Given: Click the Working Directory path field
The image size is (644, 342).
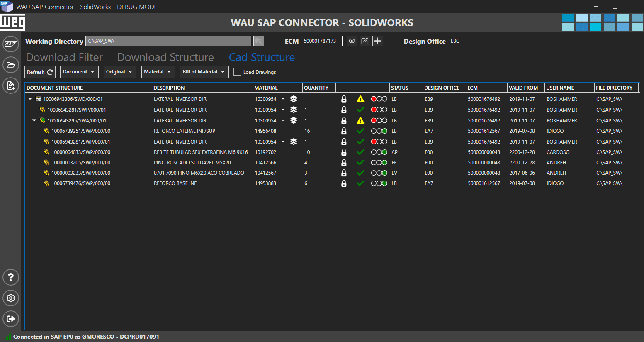Looking at the screenshot, I should click(168, 41).
